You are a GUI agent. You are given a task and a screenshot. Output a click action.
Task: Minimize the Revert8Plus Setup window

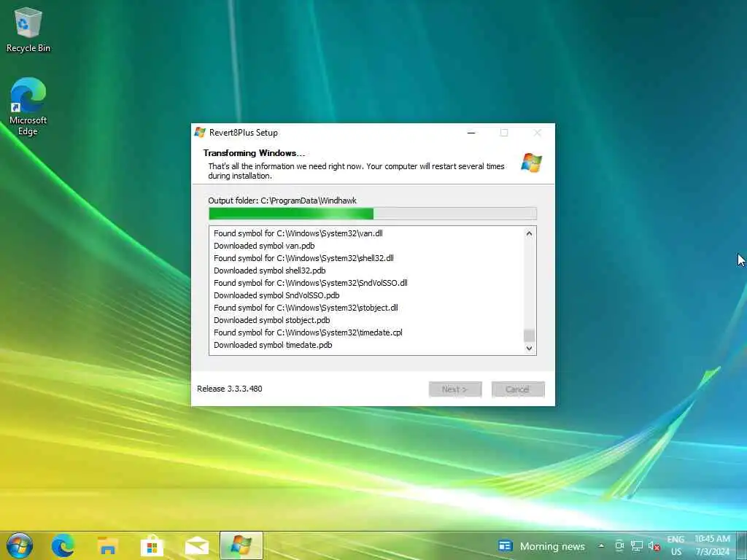point(471,133)
